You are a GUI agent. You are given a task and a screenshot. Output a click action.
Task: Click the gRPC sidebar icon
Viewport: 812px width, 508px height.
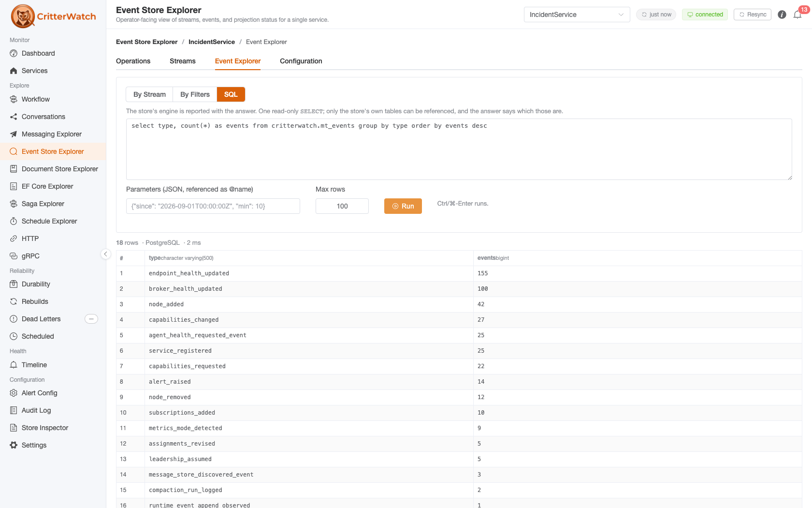pos(14,256)
